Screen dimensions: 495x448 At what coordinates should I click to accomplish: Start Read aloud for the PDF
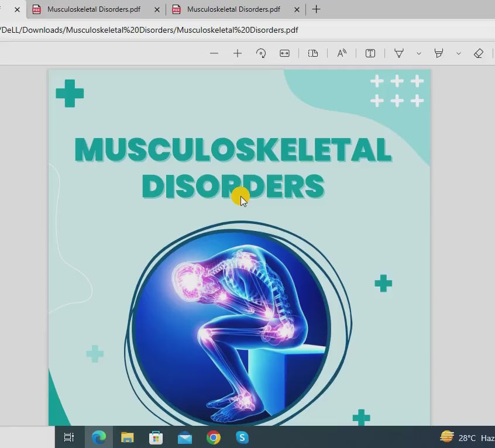click(x=342, y=53)
